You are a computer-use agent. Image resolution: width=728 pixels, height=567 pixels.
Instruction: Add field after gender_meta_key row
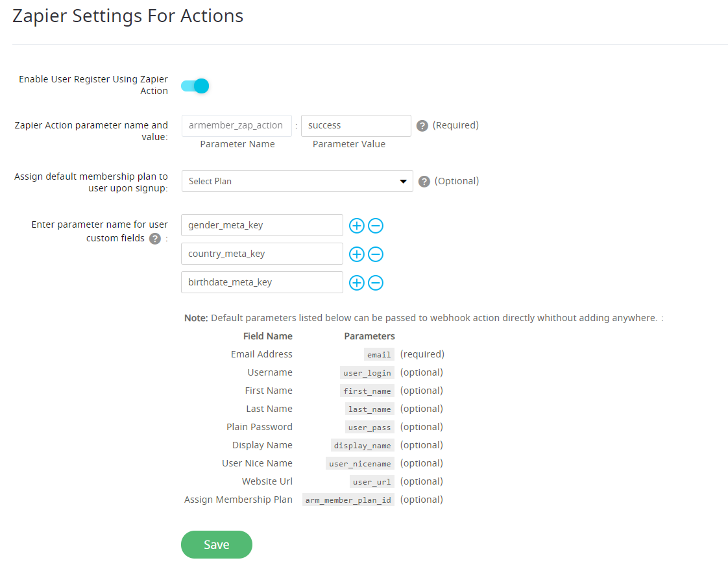[357, 226]
